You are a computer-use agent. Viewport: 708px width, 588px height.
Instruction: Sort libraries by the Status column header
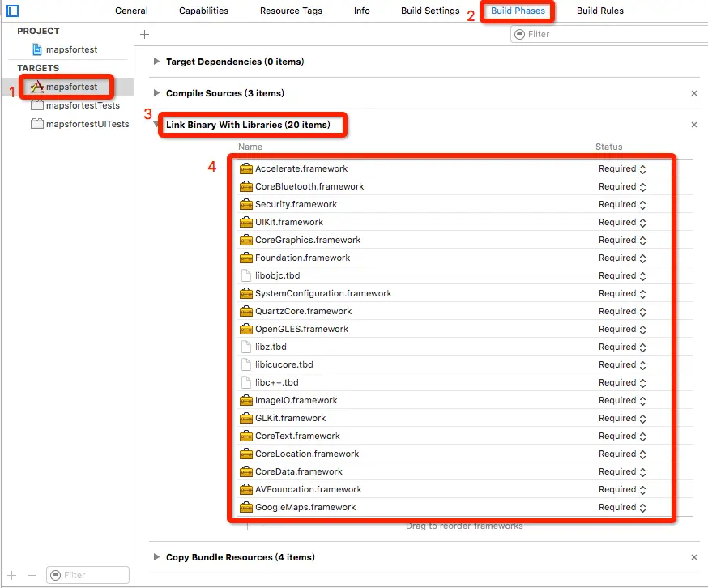(x=608, y=147)
